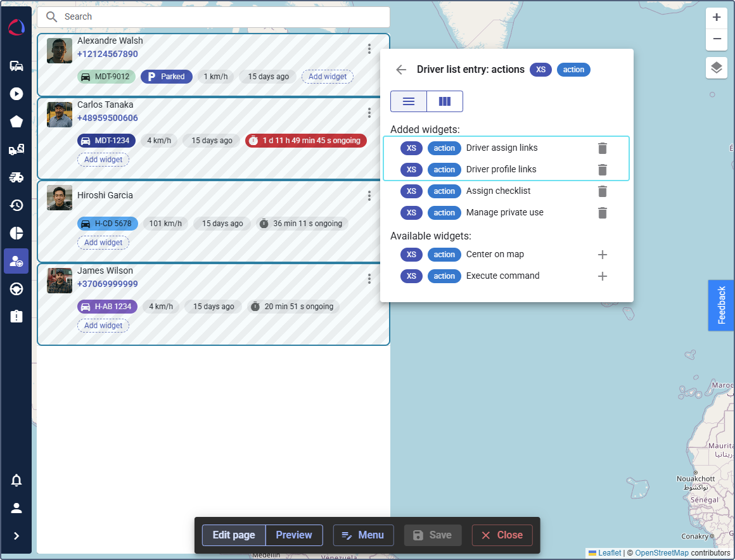Open three-dot menu for Hiroshi Garcia
This screenshot has height=560, width=735.
click(x=369, y=196)
